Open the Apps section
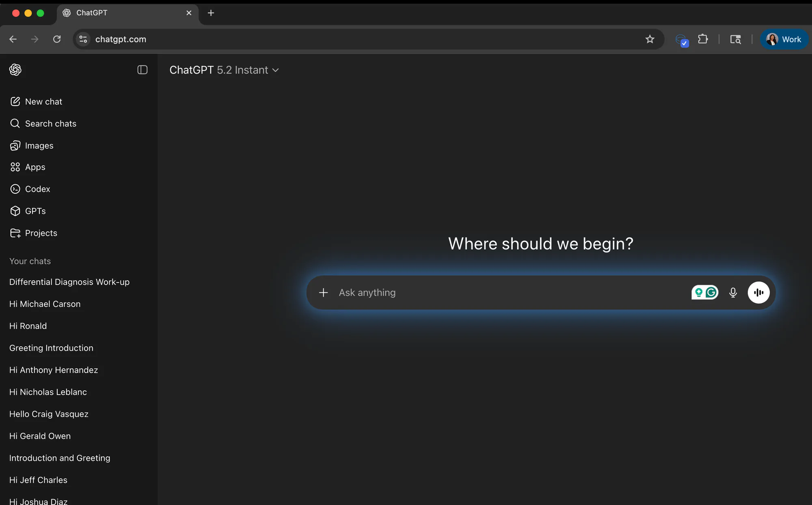 click(35, 167)
